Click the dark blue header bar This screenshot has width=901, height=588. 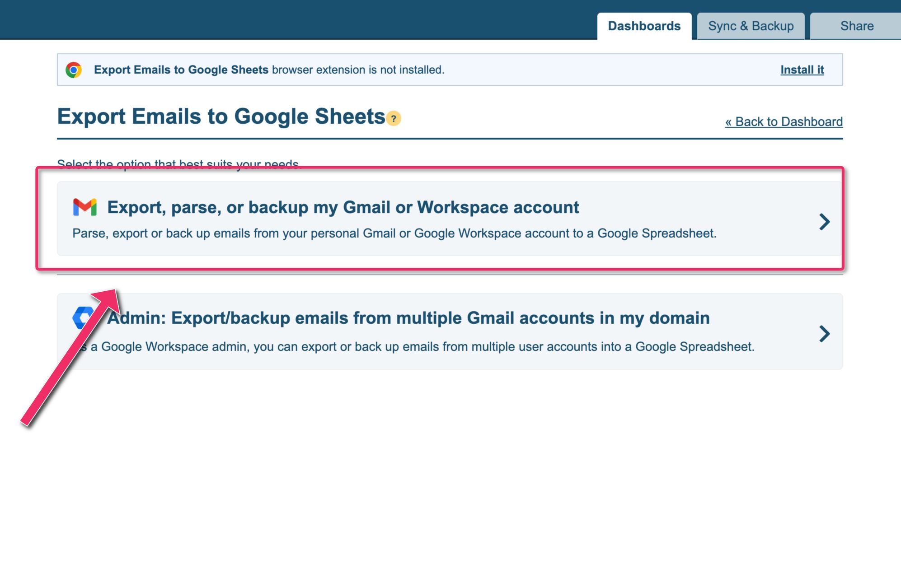pyautogui.click(x=294, y=20)
